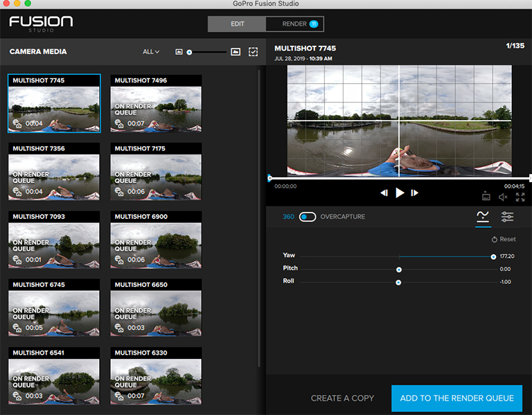The image size is (532, 415).
Task: Click the CAMERA MEDIA heading
Action: pyautogui.click(x=38, y=51)
